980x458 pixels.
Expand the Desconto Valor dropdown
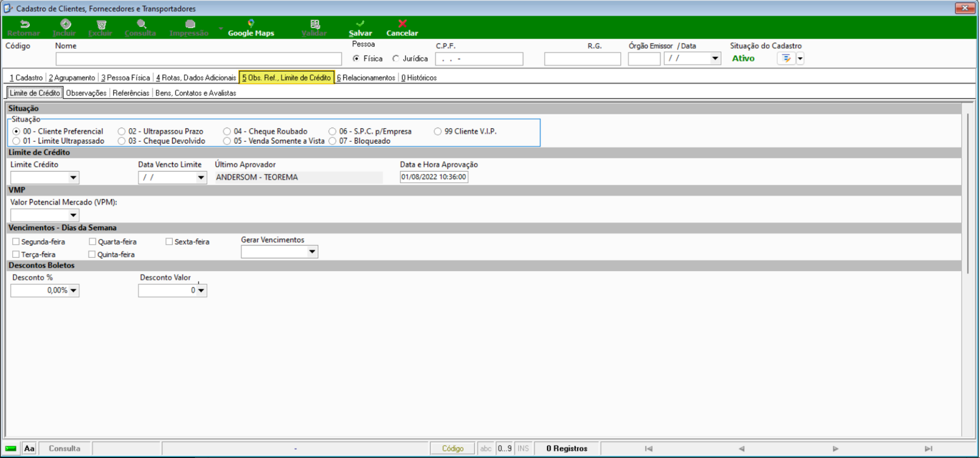(201, 290)
